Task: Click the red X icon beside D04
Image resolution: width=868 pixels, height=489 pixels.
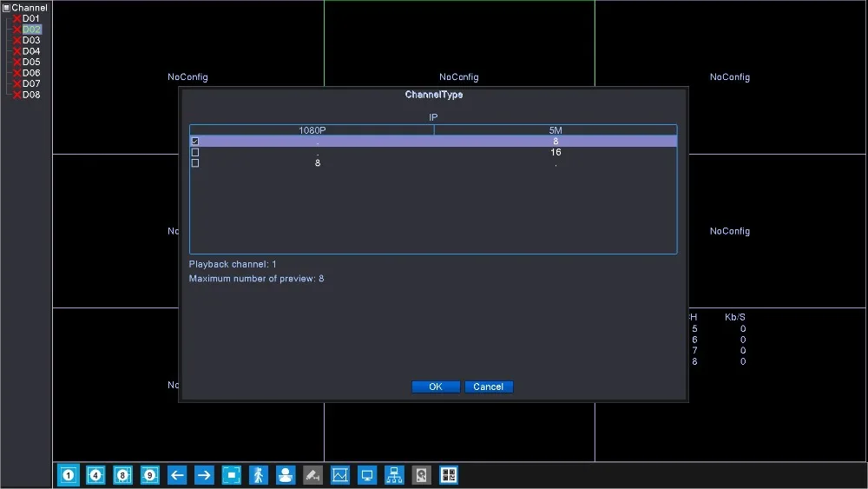Action: [16, 51]
